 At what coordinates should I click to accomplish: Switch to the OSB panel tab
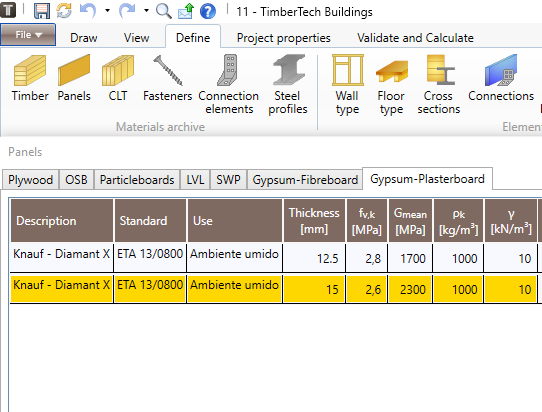click(x=76, y=180)
